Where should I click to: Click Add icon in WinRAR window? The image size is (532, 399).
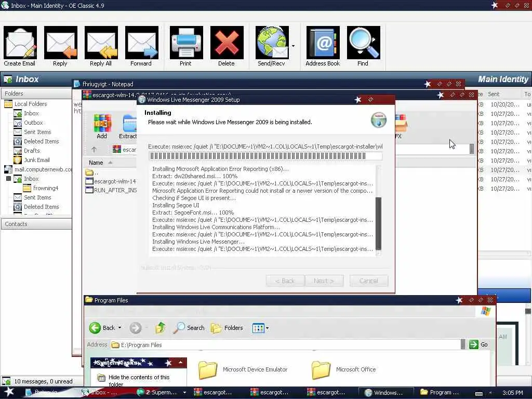click(102, 127)
